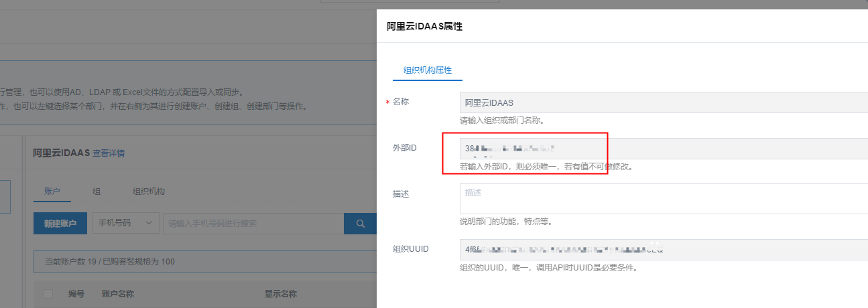Select the 组织机构属性 tab in the panel
This screenshot has height=308, width=868.
(428, 70)
